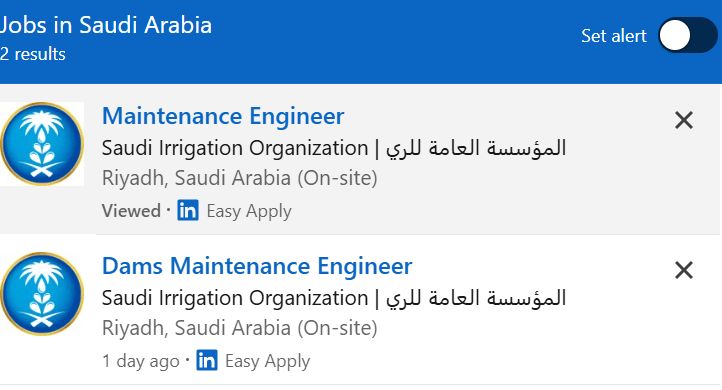
Task: Click the 2 results count text
Action: pos(33,54)
